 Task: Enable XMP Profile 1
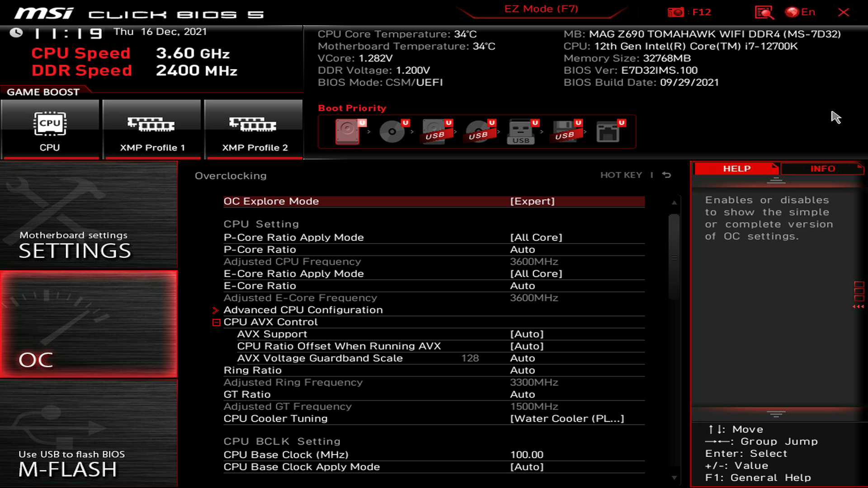pyautogui.click(x=152, y=129)
